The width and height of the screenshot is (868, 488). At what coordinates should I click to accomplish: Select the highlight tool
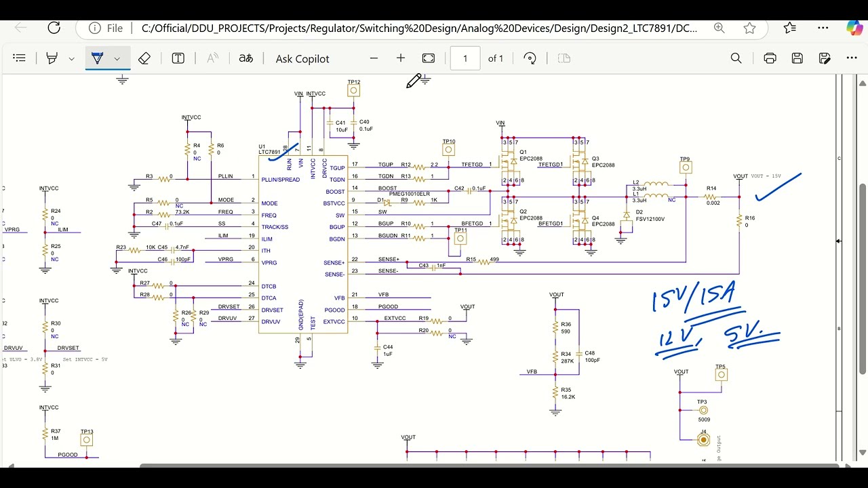point(52,58)
